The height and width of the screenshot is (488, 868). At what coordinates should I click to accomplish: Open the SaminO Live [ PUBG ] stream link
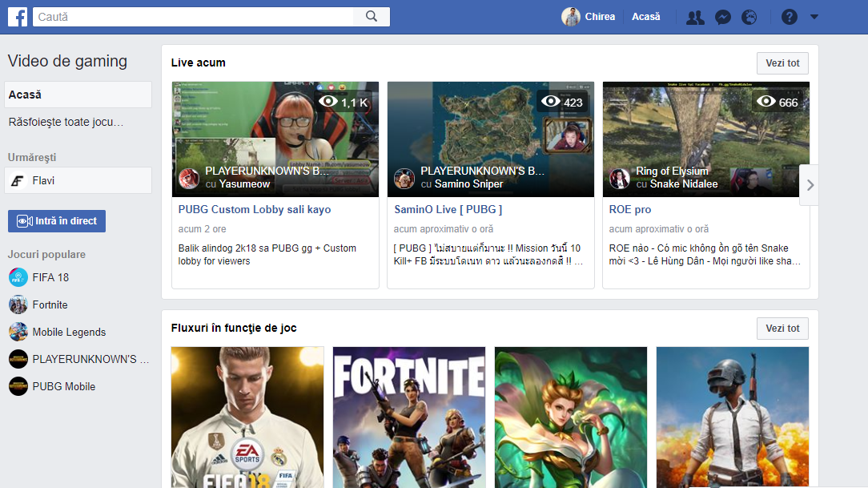(x=449, y=209)
